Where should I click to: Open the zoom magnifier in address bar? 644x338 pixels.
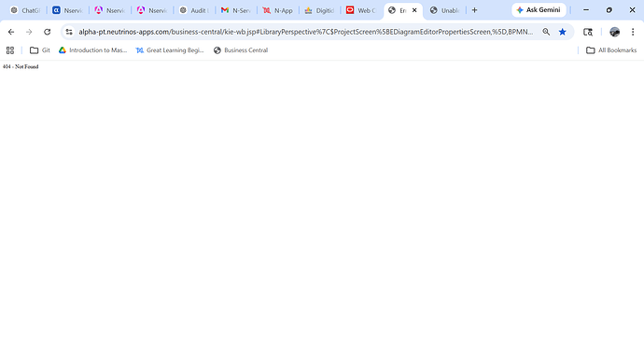546,32
